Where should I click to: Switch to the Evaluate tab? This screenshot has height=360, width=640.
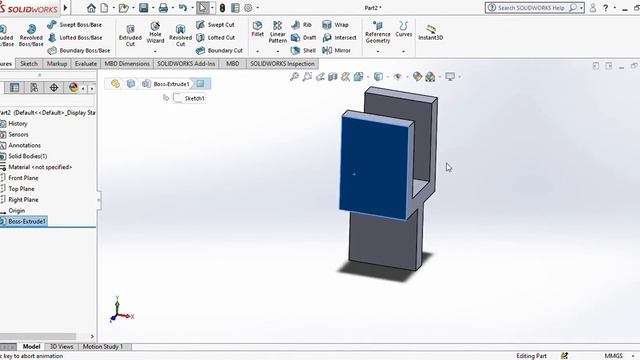[x=86, y=64]
